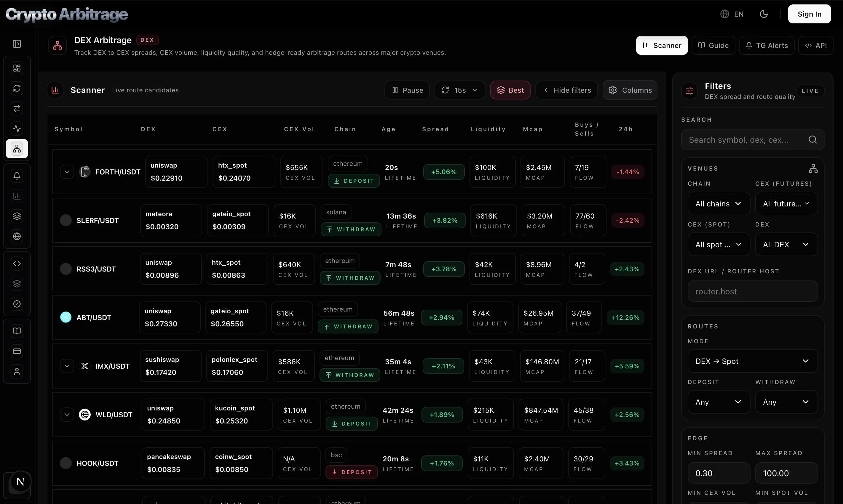The width and height of the screenshot is (843, 504).
Task: Open the bell alerts sidebar icon
Action: (17, 176)
